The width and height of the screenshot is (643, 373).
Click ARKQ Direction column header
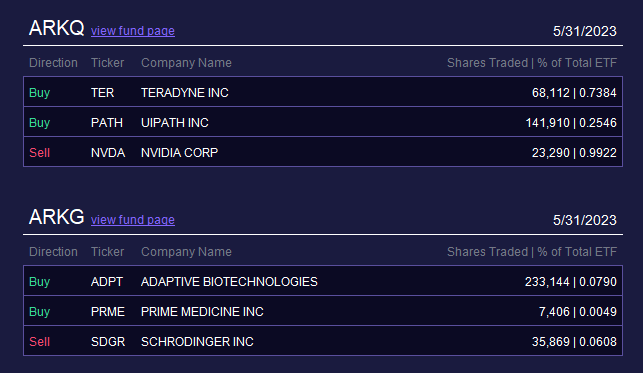53,63
